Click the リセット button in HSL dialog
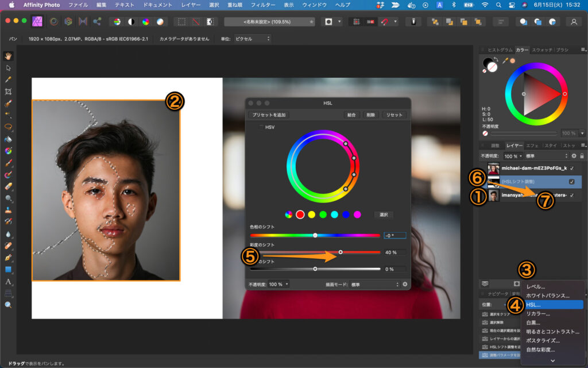Viewport: 588px width, 368px height. 394,115
